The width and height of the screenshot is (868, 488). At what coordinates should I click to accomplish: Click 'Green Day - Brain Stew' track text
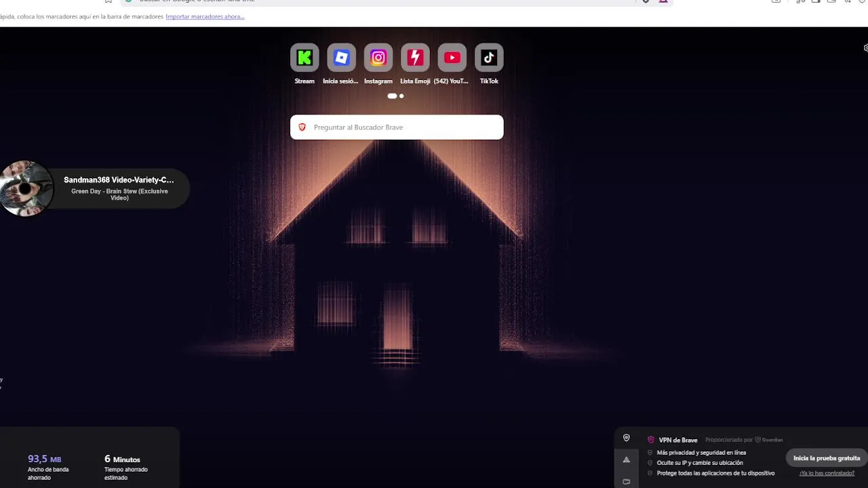(x=120, y=195)
